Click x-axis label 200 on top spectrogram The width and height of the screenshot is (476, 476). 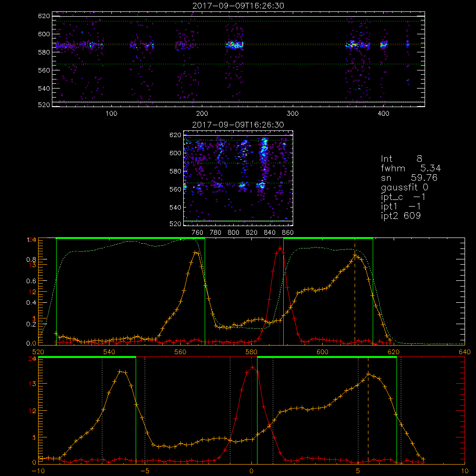pos(202,114)
